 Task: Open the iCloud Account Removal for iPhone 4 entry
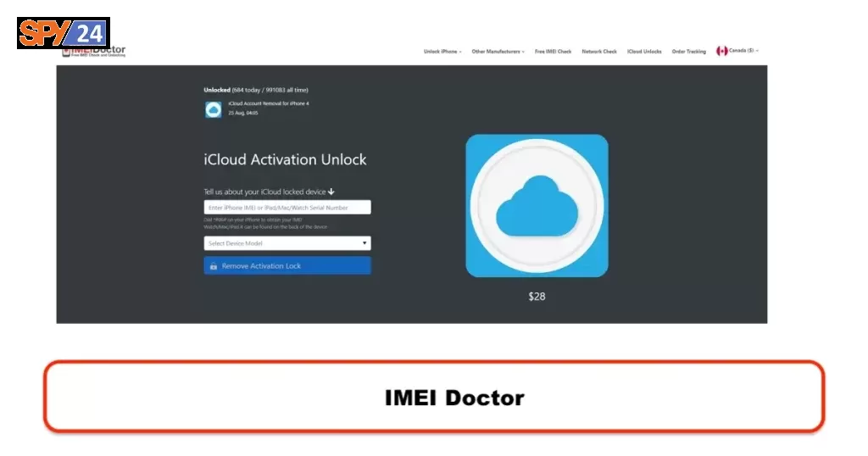tap(269, 103)
